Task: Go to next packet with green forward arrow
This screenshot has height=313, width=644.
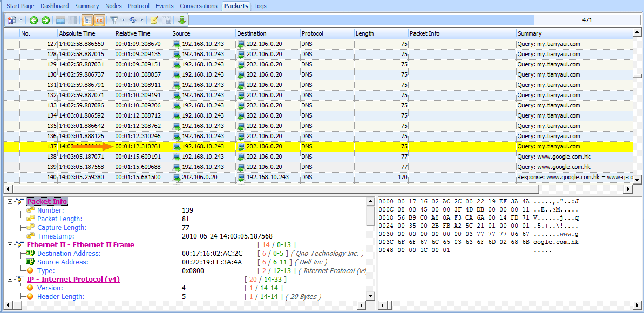Action: click(x=45, y=20)
